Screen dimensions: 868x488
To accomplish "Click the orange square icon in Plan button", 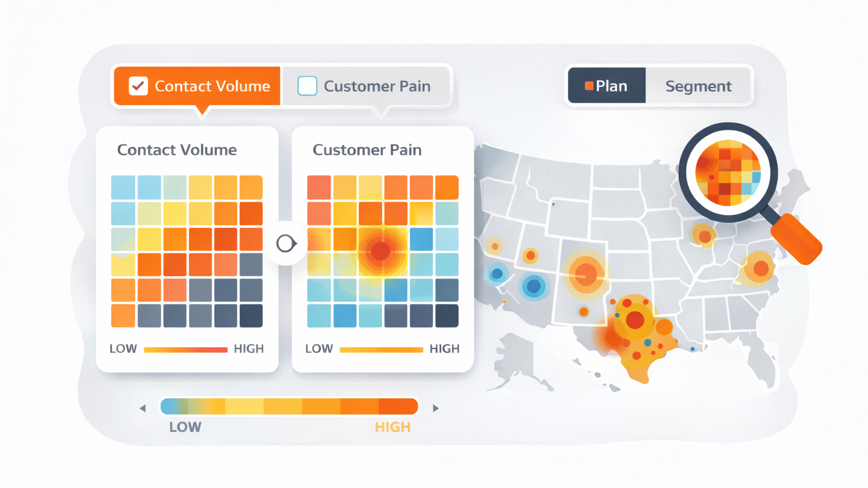I will [589, 86].
